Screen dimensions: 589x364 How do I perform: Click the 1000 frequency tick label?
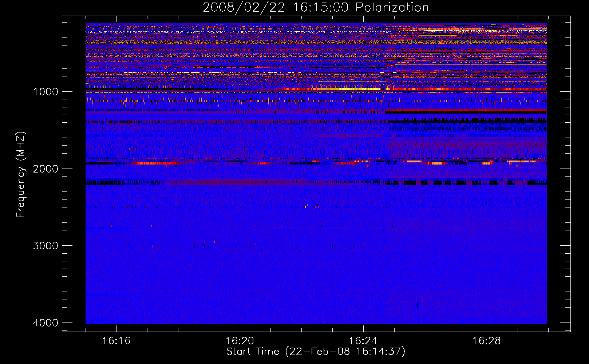[x=46, y=91]
